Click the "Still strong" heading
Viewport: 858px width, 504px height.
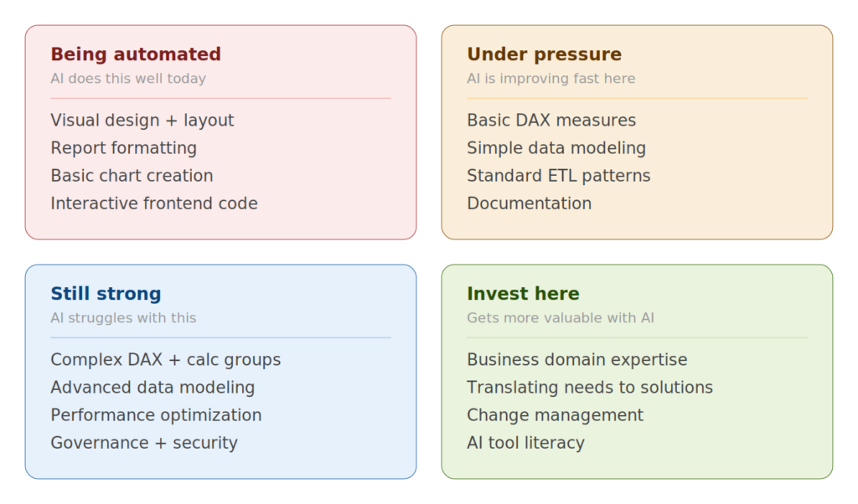tap(106, 294)
